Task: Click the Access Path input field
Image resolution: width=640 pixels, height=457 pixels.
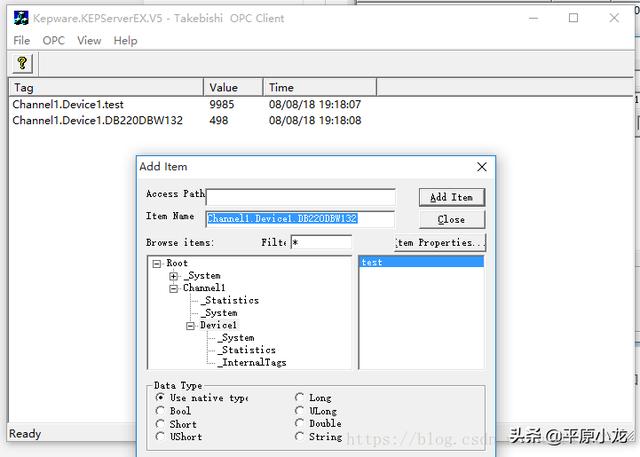Action: pos(301,197)
